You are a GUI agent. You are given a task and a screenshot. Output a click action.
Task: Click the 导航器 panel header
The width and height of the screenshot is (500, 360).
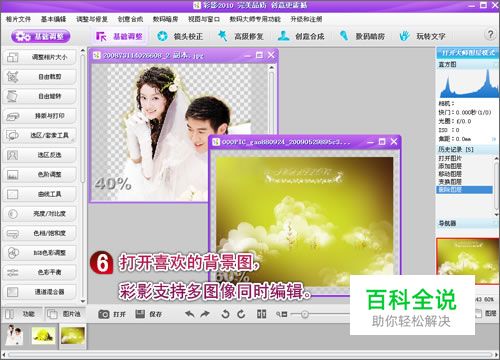click(x=468, y=223)
